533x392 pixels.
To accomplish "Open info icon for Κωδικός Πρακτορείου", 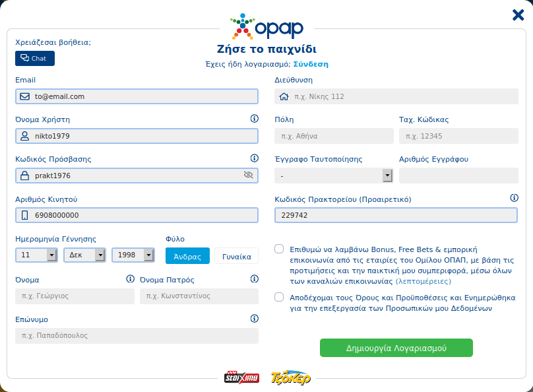I will tap(515, 198).
